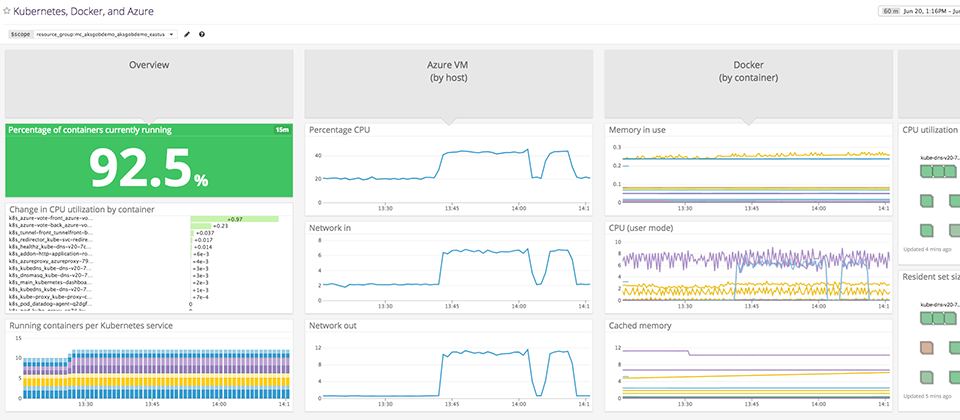Select the Docker (by container) section header

click(x=748, y=71)
